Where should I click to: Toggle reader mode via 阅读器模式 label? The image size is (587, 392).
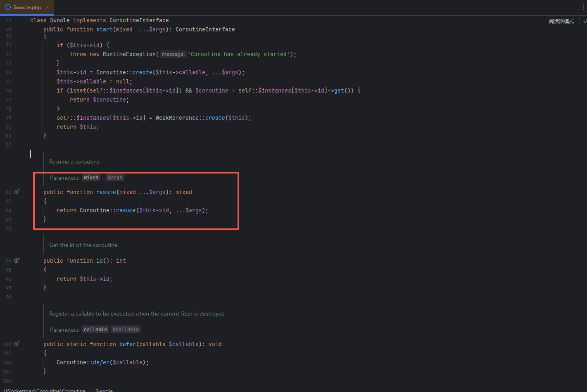coord(561,21)
